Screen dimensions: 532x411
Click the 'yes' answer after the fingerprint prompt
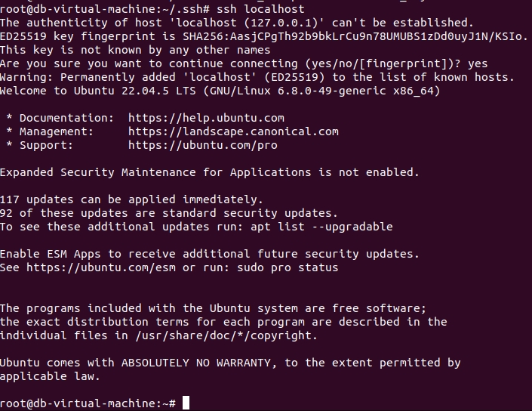pos(478,63)
